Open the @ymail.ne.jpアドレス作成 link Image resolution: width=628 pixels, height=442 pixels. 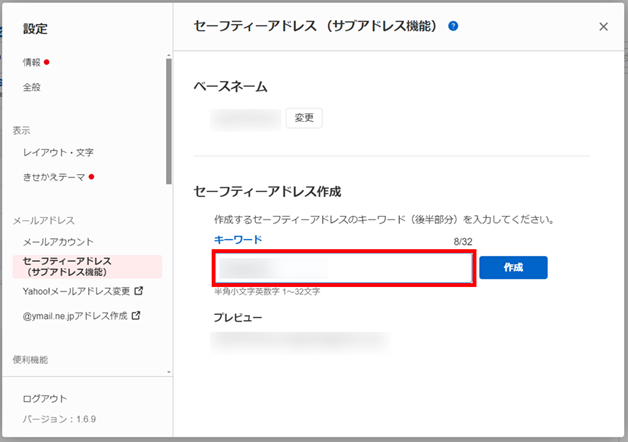(x=75, y=316)
